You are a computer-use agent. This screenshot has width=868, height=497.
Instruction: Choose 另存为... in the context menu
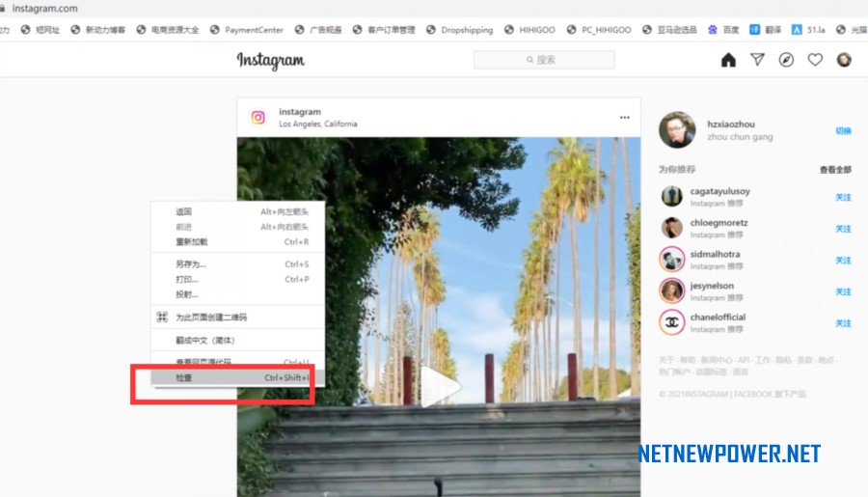pos(238,264)
